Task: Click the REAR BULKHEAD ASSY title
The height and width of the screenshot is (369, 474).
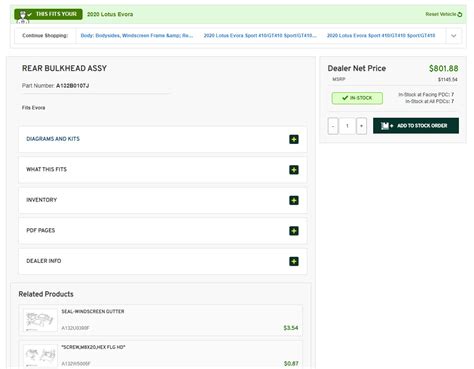Action: (x=64, y=68)
